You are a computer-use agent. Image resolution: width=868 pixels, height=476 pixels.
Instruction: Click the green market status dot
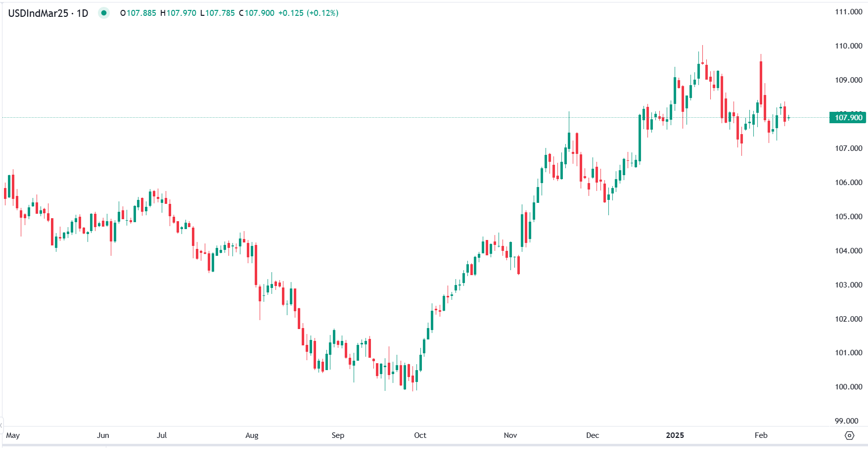click(x=103, y=13)
